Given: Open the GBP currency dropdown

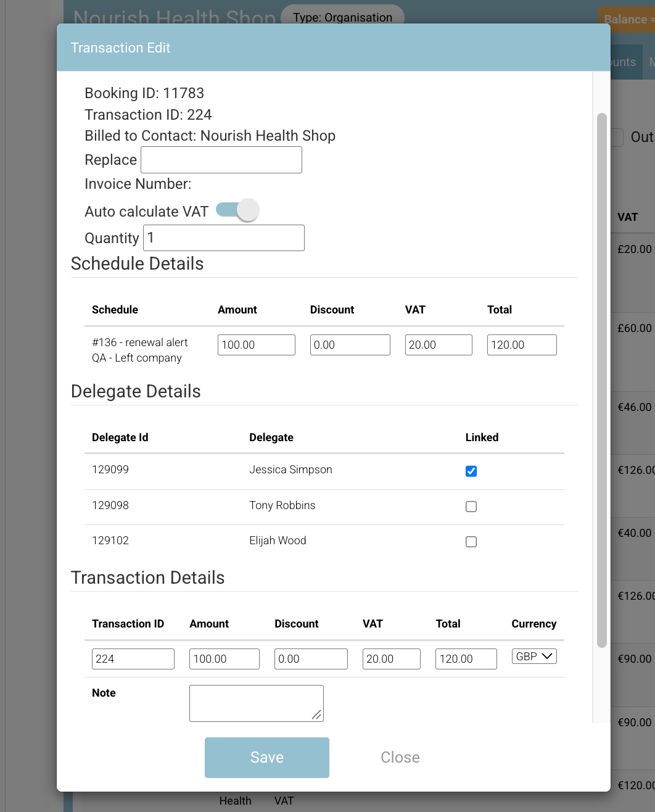Looking at the screenshot, I should coord(534,657).
